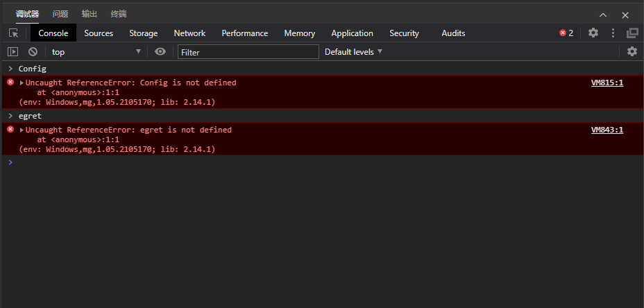Click the red error count badge
644x308 pixels.
(566, 33)
